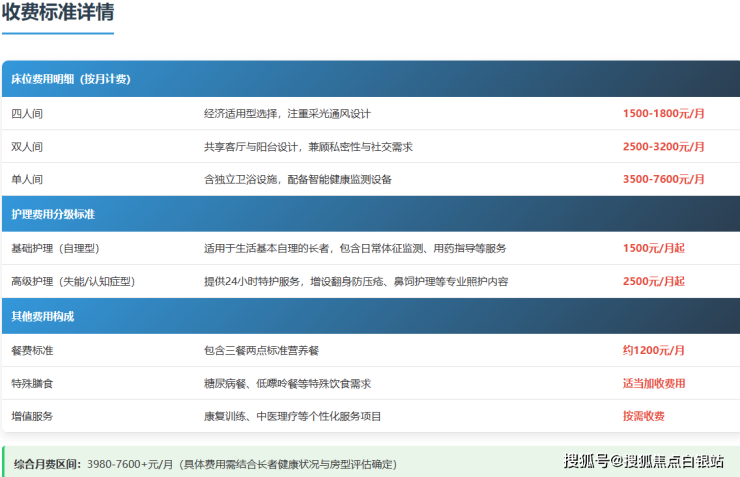This screenshot has height=477, width=740.
Task: Click the 四人间 room type row label
Action: point(27,114)
